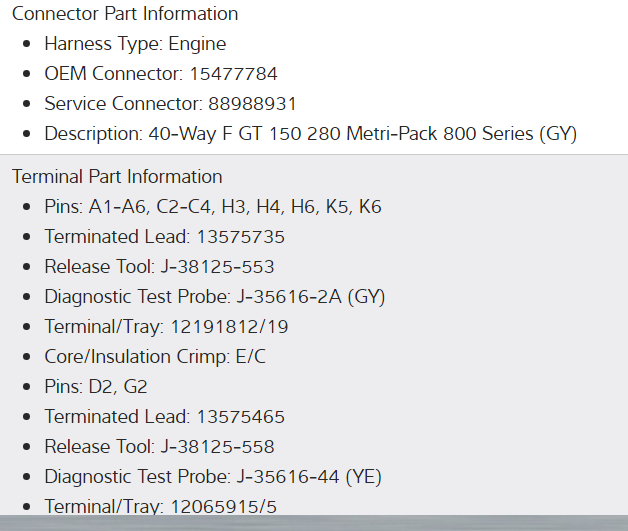Click Diagnostic Test Probe J-35616-2A entry
628x531 pixels.
click(214, 297)
